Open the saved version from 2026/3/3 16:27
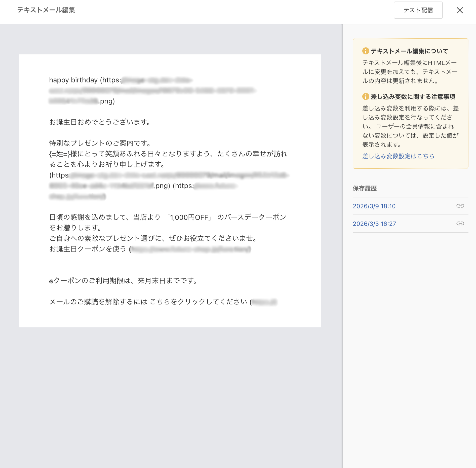 tap(374, 223)
